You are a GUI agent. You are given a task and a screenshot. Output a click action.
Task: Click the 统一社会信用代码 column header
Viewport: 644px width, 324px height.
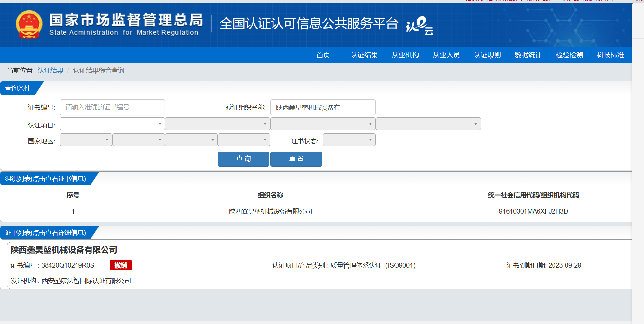coord(533,195)
